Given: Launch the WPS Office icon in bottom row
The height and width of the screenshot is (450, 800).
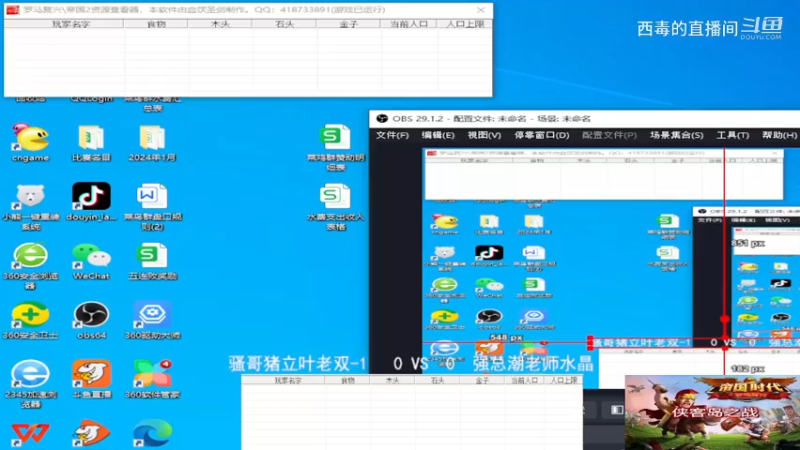Looking at the screenshot, I should click(x=31, y=434).
